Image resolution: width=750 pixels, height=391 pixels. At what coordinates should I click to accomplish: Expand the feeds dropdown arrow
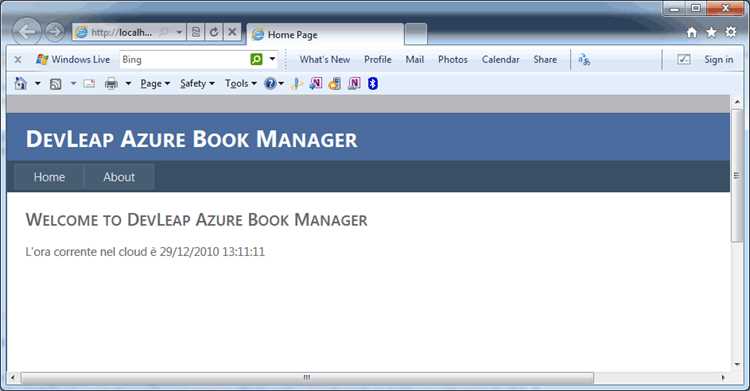[x=73, y=84]
